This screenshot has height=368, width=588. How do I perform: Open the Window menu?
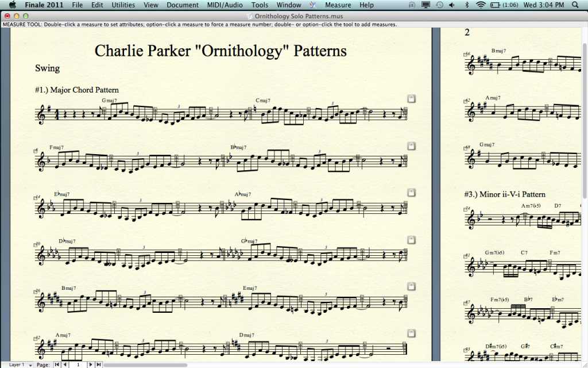[289, 5]
